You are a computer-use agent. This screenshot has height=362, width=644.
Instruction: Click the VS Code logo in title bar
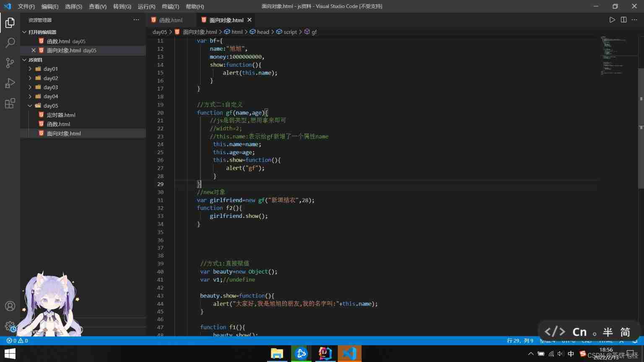7,6
